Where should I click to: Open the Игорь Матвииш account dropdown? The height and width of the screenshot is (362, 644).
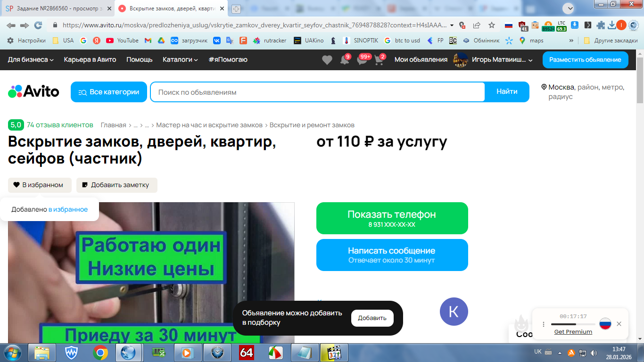tap(502, 59)
